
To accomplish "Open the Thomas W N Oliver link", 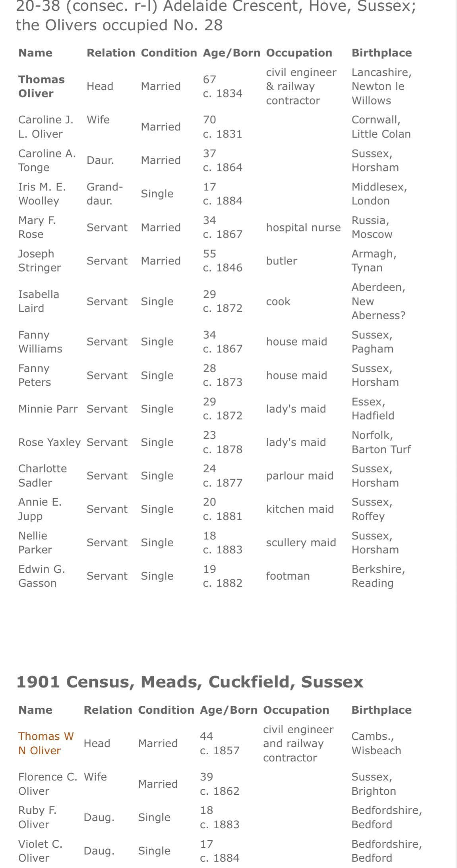I will (x=46, y=743).
